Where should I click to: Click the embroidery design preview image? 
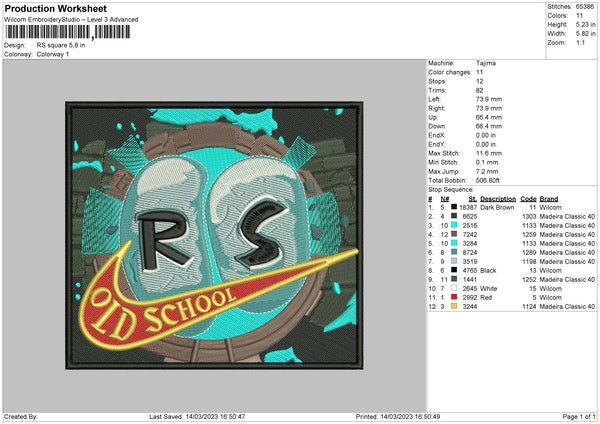coord(212,232)
